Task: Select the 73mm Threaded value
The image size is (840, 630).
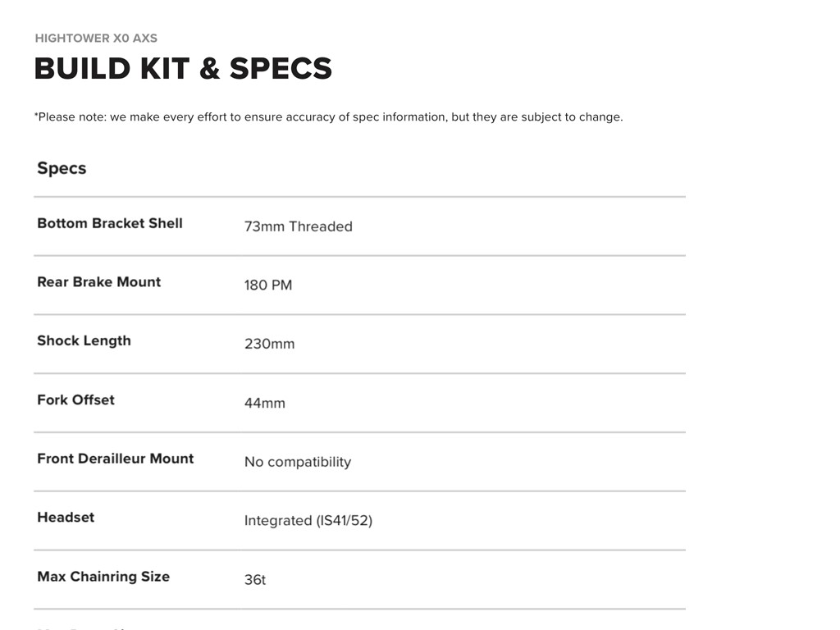Action: tap(298, 226)
